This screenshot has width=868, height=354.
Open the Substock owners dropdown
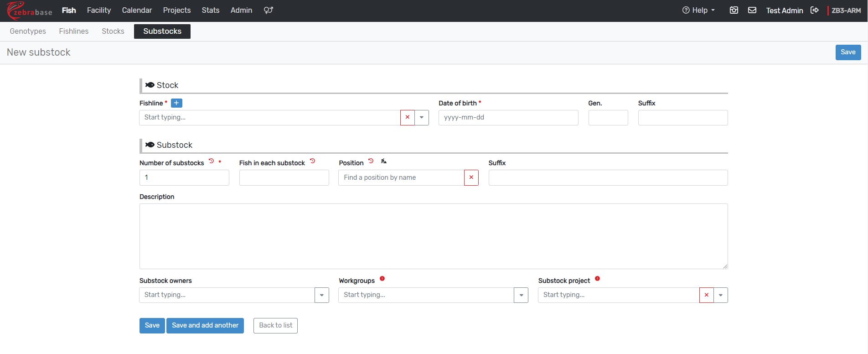(x=322, y=295)
